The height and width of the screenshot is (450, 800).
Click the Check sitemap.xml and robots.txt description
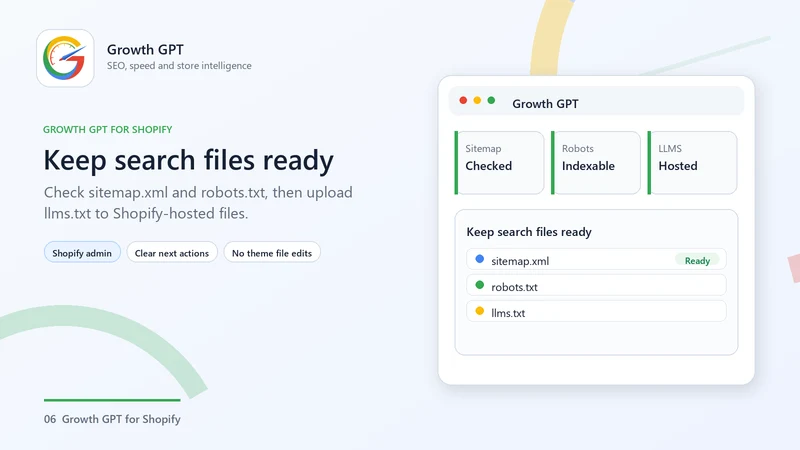click(x=198, y=203)
